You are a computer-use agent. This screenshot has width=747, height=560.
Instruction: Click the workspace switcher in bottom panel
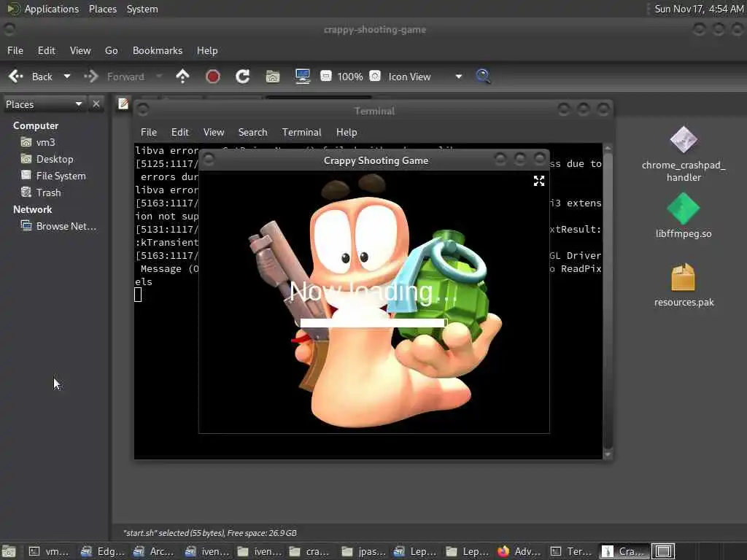click(x=663, y=551)
